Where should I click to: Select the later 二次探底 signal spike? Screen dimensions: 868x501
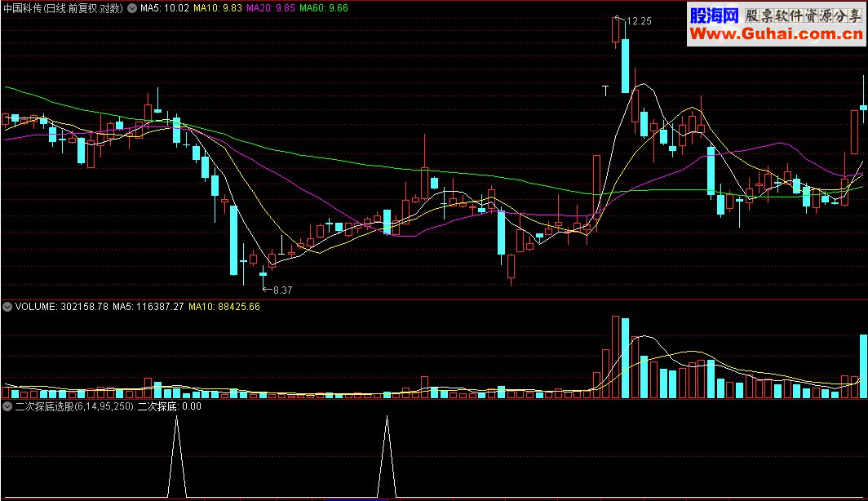(x=387, y=457)
